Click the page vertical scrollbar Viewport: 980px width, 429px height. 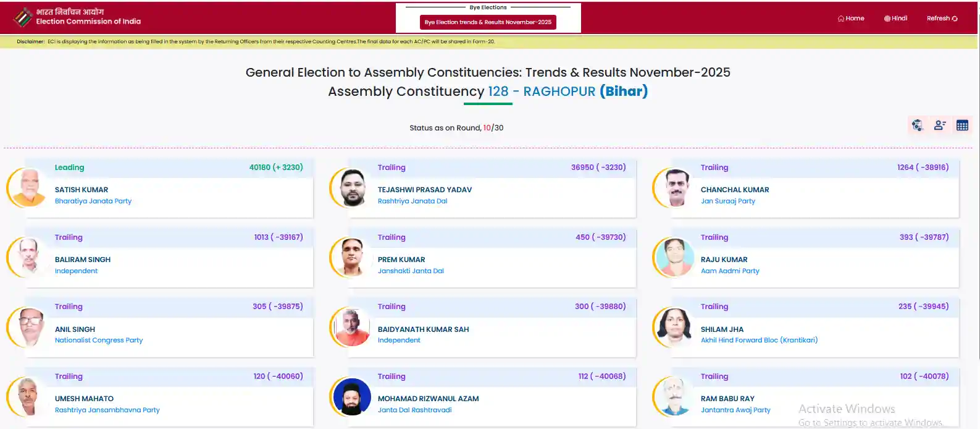coord(978,185)
